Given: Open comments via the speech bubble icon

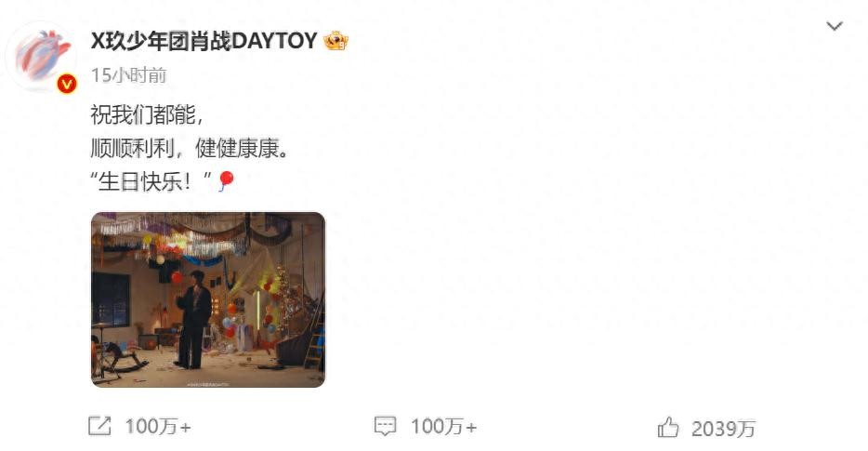Looking at the screenshot, I should [x=386, y=426].
